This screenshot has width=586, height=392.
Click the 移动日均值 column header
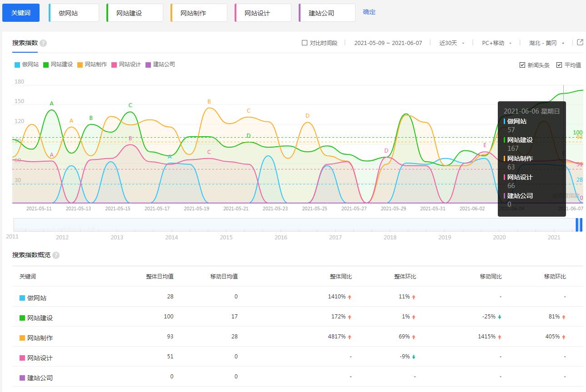click(x=224, y=277)
